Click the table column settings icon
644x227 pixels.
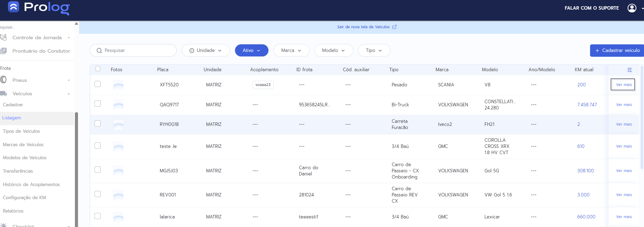(629, 70)
